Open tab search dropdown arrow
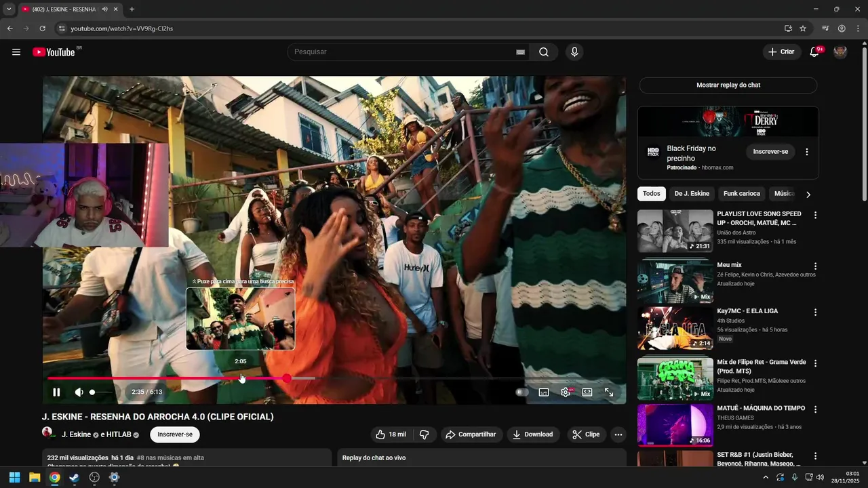The height and width of the screenshot is (488, 868). click(9, 9)
